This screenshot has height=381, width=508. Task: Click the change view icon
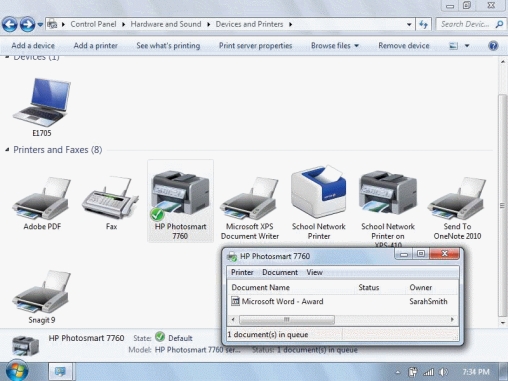pyautogui.click(x=453, y=46)
